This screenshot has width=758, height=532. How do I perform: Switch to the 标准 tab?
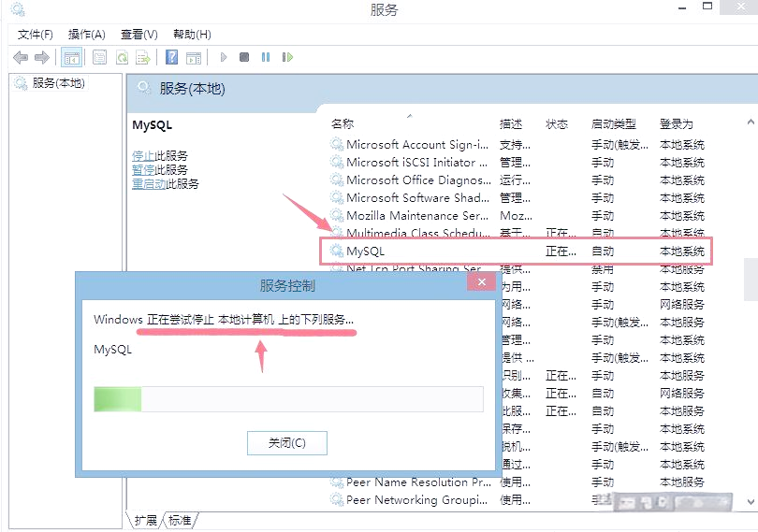pos(180,520)
